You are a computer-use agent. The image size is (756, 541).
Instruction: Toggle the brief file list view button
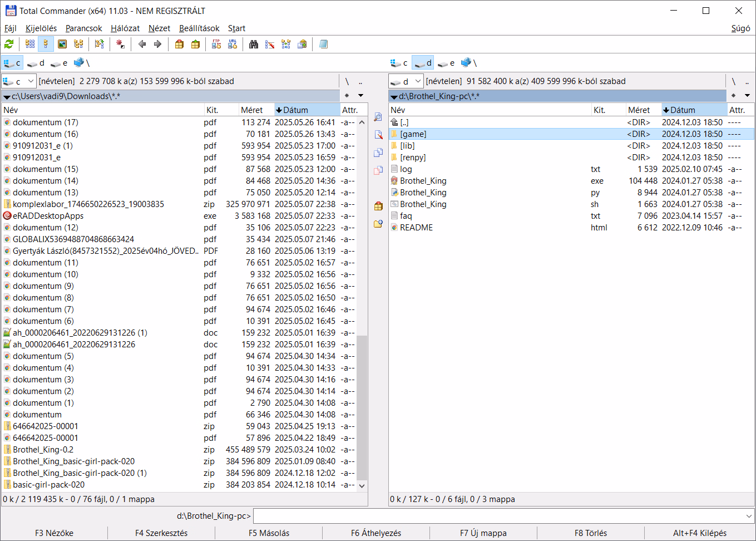click(30, 44)
